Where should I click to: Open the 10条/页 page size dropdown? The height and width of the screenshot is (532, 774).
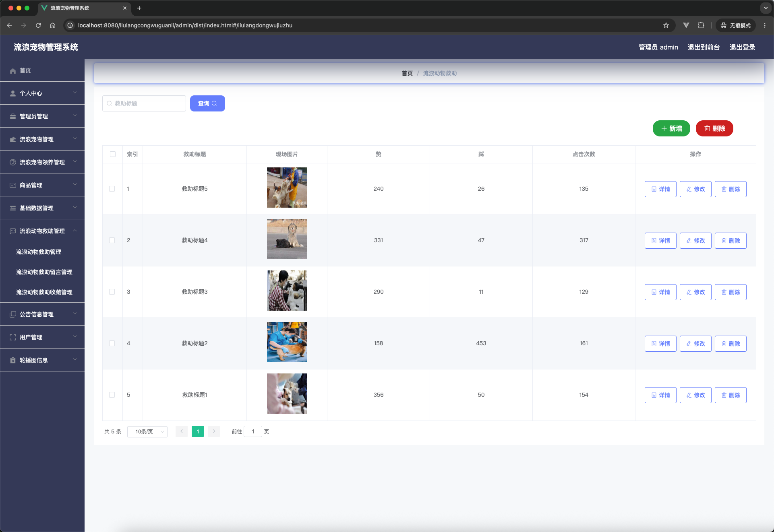[147, 431]
